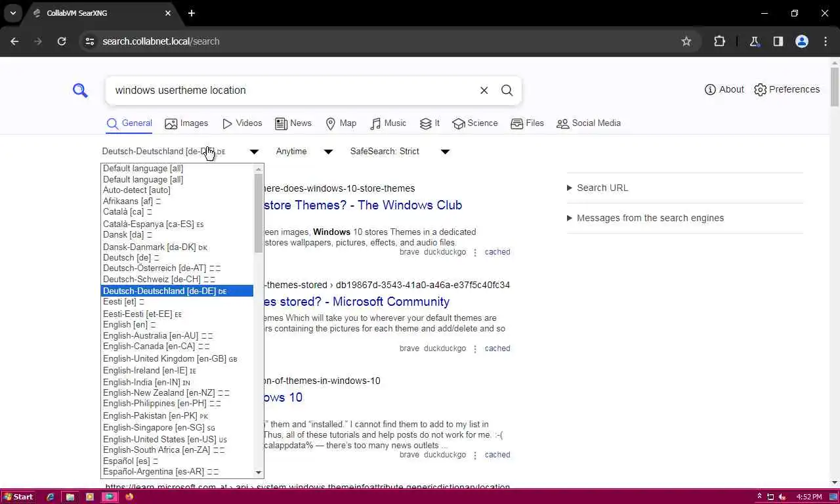The height and width of the screenshot is (504, 840).
Task: Choose English-India [en-IN] option
Action: pos(177,383)
